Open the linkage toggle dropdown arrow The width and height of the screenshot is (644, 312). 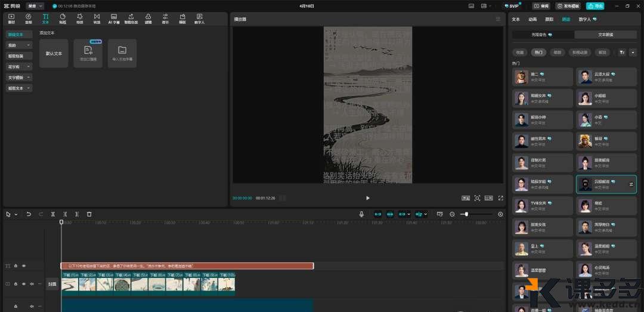pyautogui.click(x=408, y=214)
